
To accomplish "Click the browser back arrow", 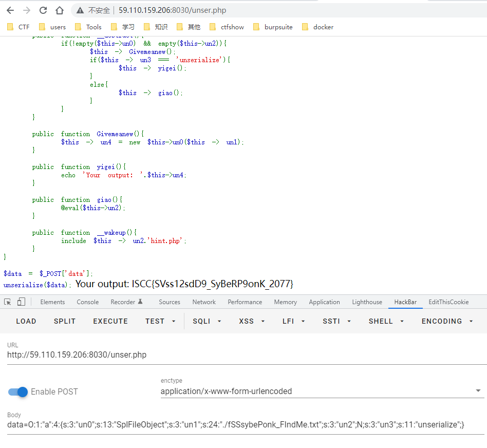I will tap(10, 10).
